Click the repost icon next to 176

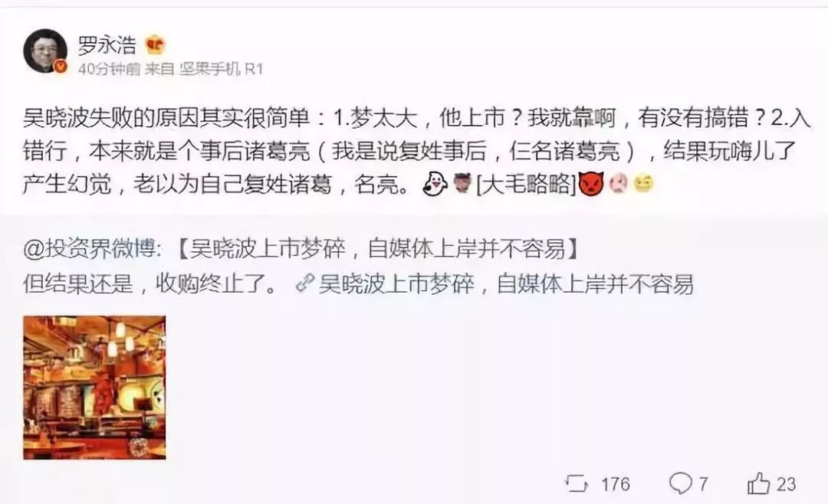(576, 483)
